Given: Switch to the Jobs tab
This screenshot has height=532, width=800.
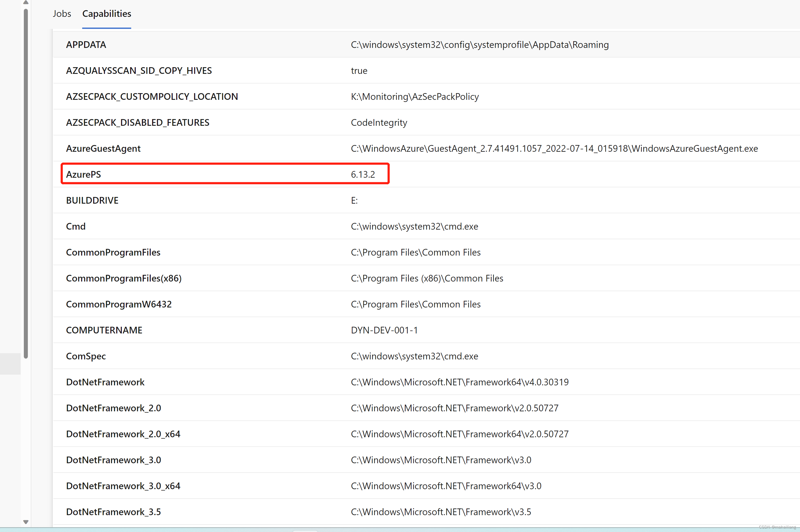Looking at the screenshot, I should (x=62, y=14).
